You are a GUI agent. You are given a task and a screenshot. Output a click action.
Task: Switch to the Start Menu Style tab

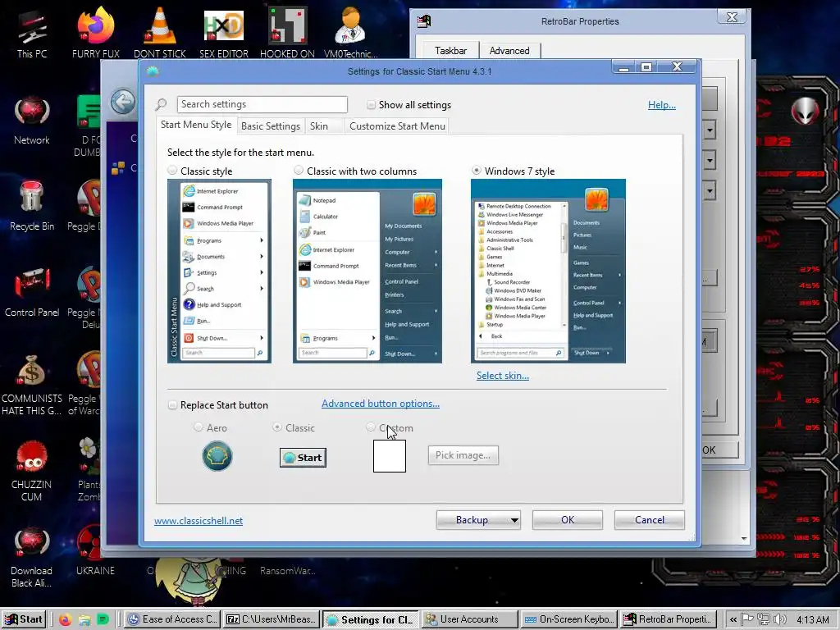tap(196, 125)
